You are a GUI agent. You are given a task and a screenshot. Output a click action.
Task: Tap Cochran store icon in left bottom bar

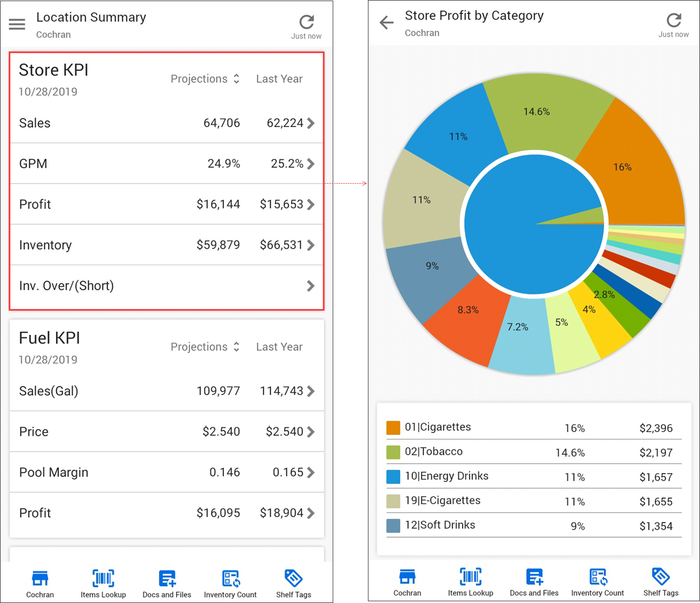(40, 583)
